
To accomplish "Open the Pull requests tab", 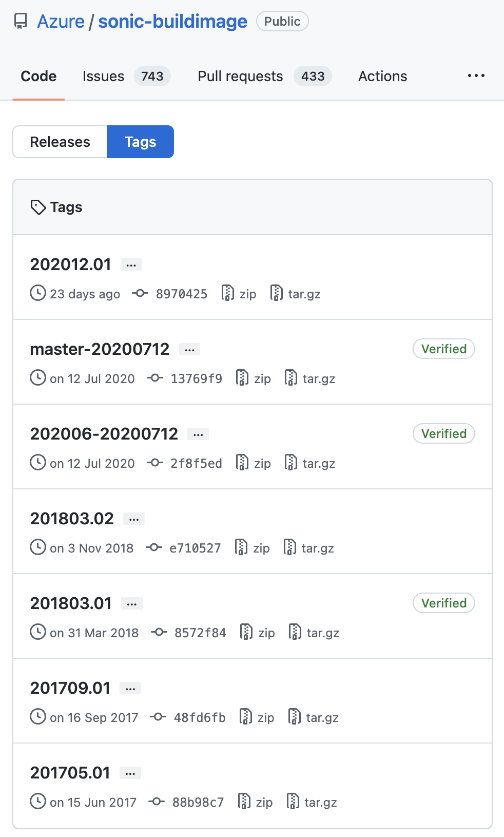I will pos(265,76).
